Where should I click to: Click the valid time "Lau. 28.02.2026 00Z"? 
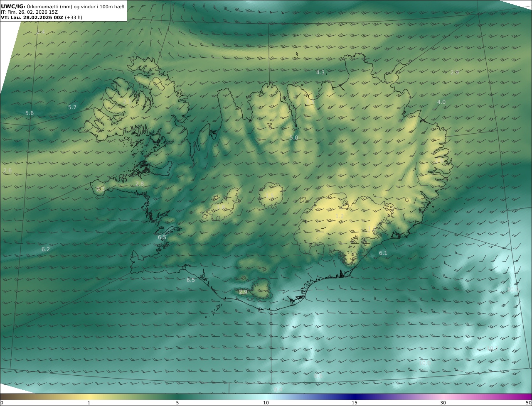[37, 17]
